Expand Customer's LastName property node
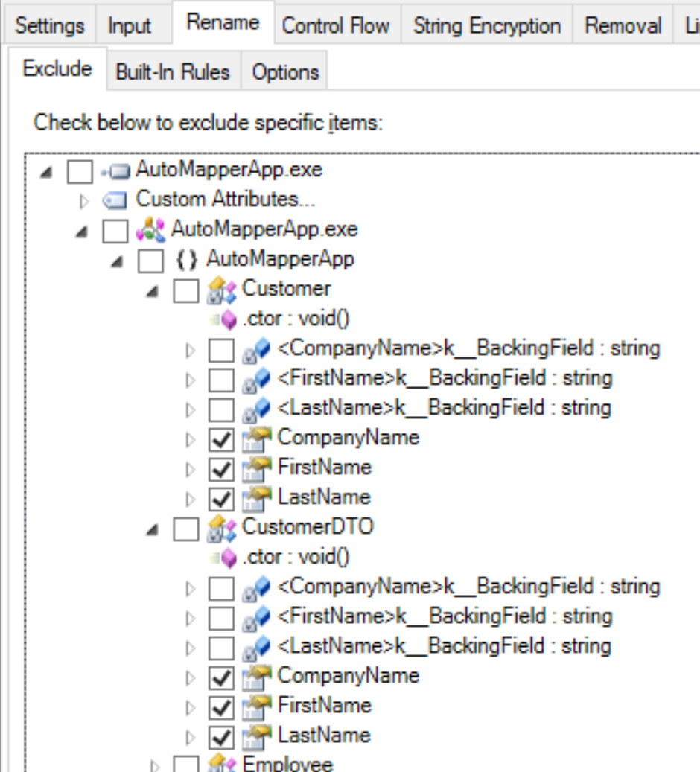This screenshot has height=772, width=700. click(191, 500)
